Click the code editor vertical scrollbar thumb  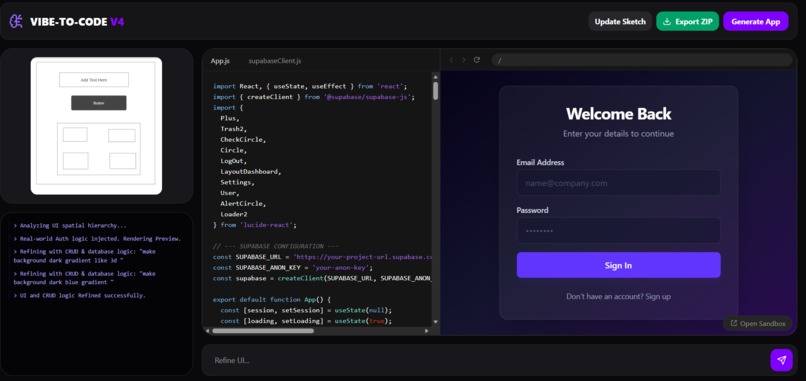(x=435, y=90)
